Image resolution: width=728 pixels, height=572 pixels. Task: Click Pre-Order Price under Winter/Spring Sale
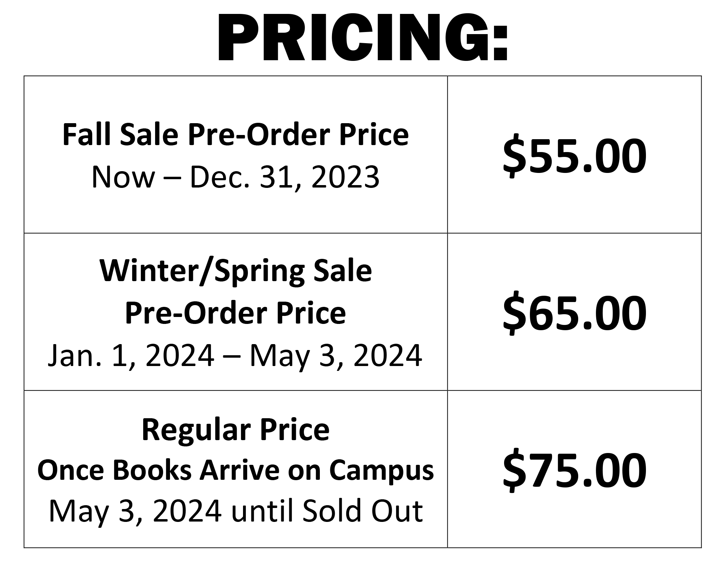click(x=236, y=313)
